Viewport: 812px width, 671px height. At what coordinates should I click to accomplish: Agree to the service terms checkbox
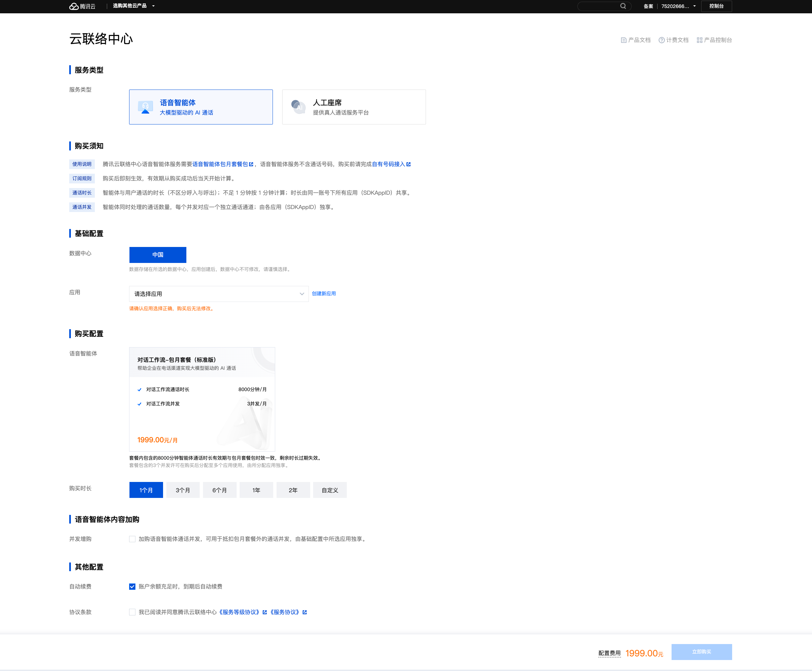132,612
